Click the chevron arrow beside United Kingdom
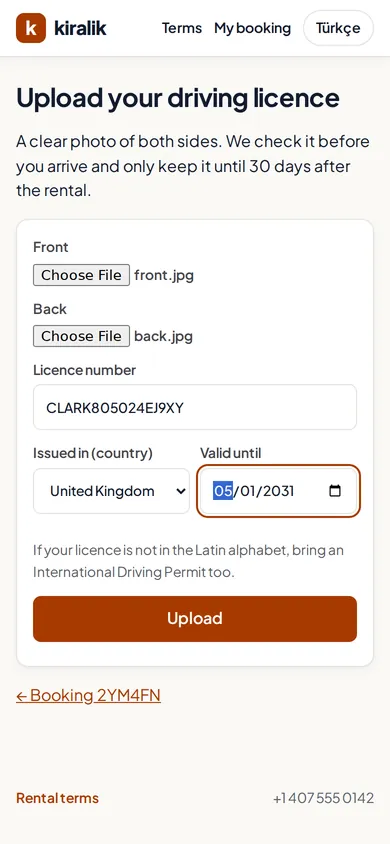 (181, 491)
